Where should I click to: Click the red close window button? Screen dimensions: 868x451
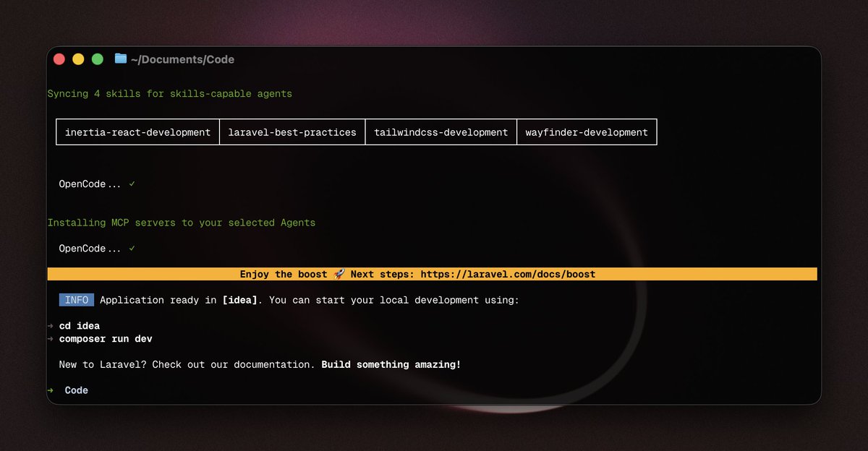[59, 59]
